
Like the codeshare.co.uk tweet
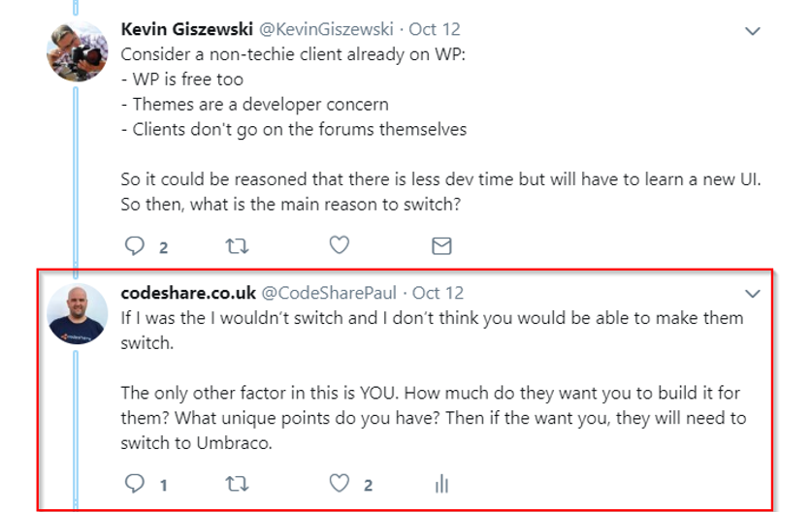339,483
